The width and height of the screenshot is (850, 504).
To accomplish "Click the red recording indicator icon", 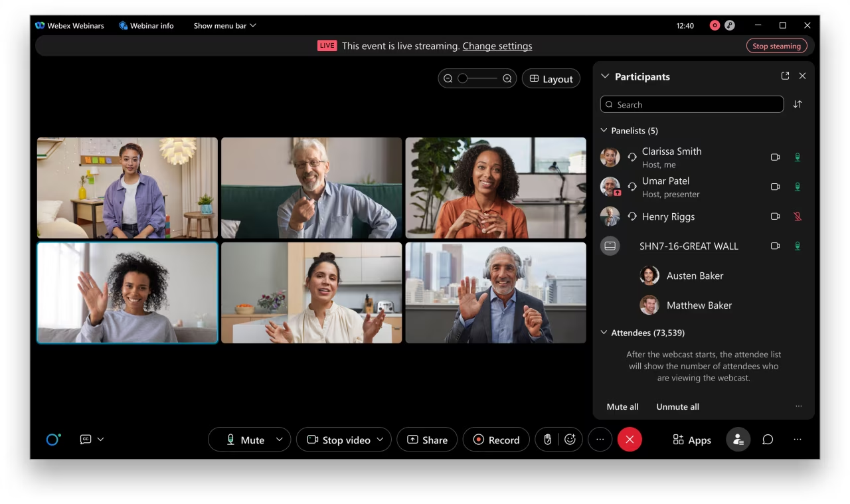I will click(x=715, y=25).
